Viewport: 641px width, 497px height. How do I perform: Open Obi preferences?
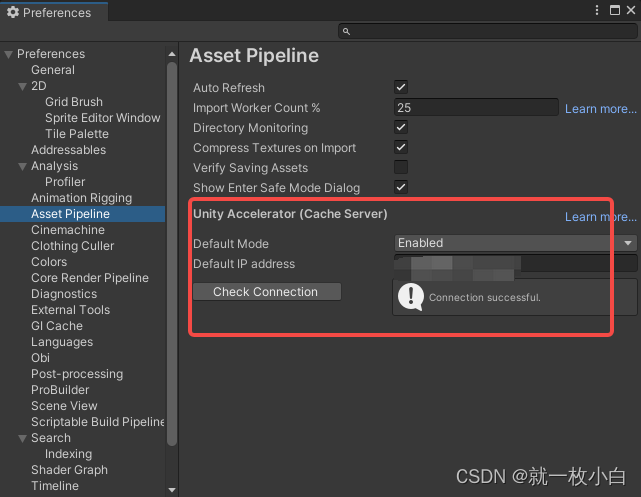40,358
